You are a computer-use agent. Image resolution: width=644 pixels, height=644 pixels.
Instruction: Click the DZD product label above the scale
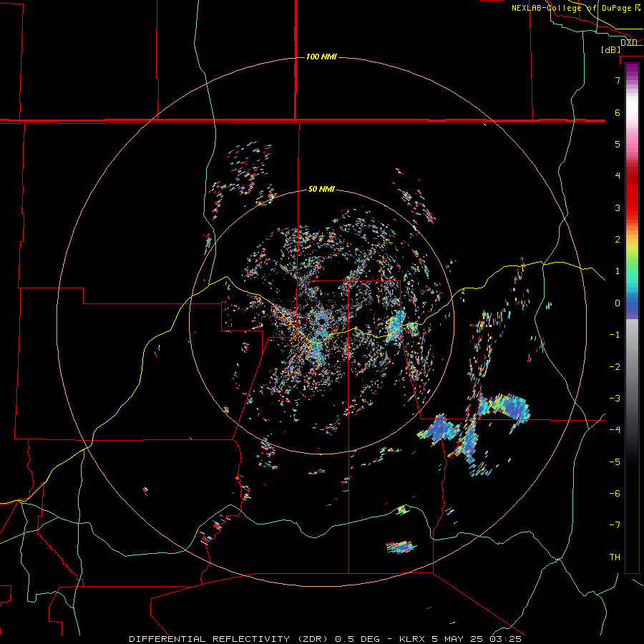[629, 42]
